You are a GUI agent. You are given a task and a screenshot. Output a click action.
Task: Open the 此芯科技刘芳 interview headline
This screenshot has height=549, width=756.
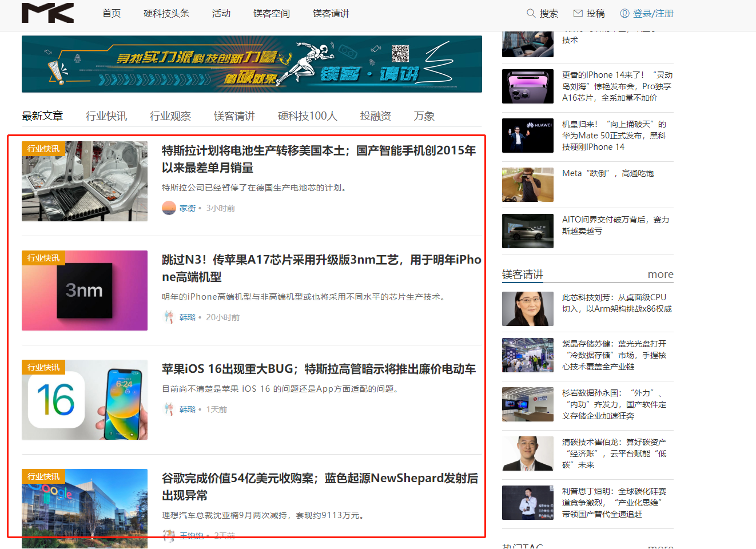[x=617, y=303]
